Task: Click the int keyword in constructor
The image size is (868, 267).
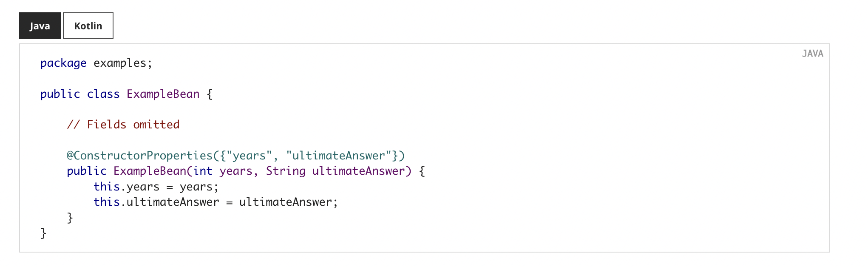Action: click(203, 171)
